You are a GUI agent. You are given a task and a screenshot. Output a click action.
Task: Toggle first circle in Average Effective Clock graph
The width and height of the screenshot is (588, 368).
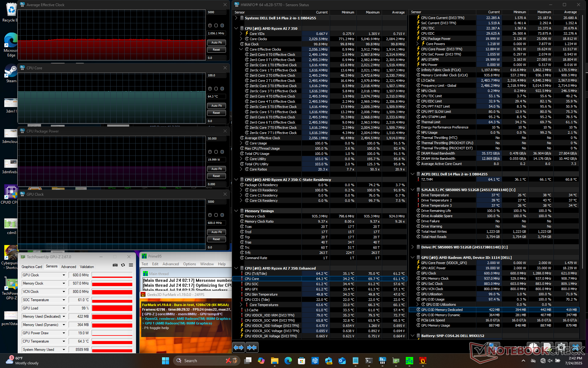[x=210, y=25]
